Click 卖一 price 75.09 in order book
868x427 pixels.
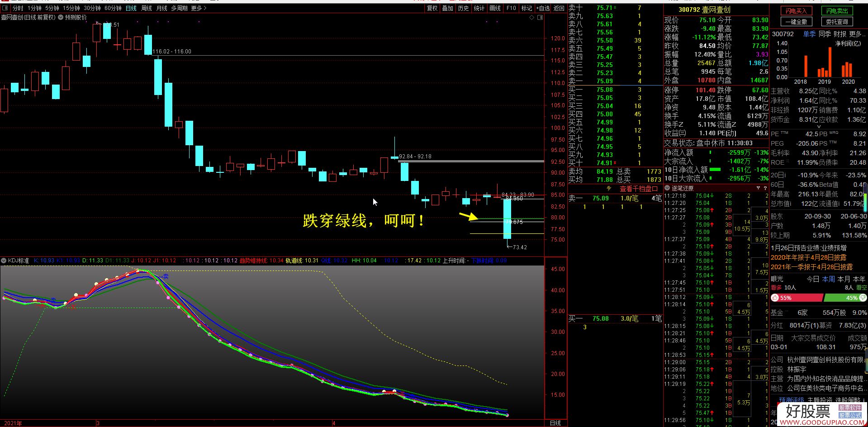604,81
